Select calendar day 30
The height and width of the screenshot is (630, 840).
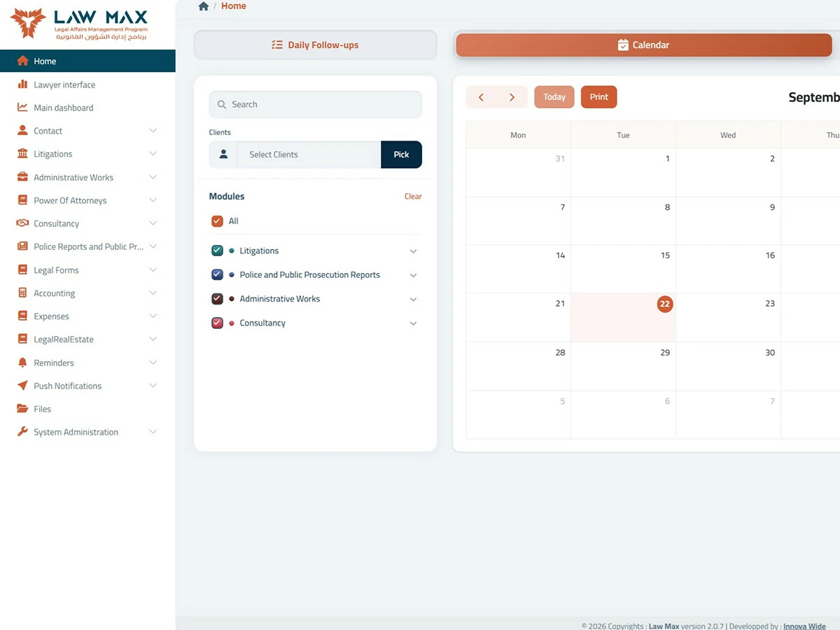click(728, 366)
